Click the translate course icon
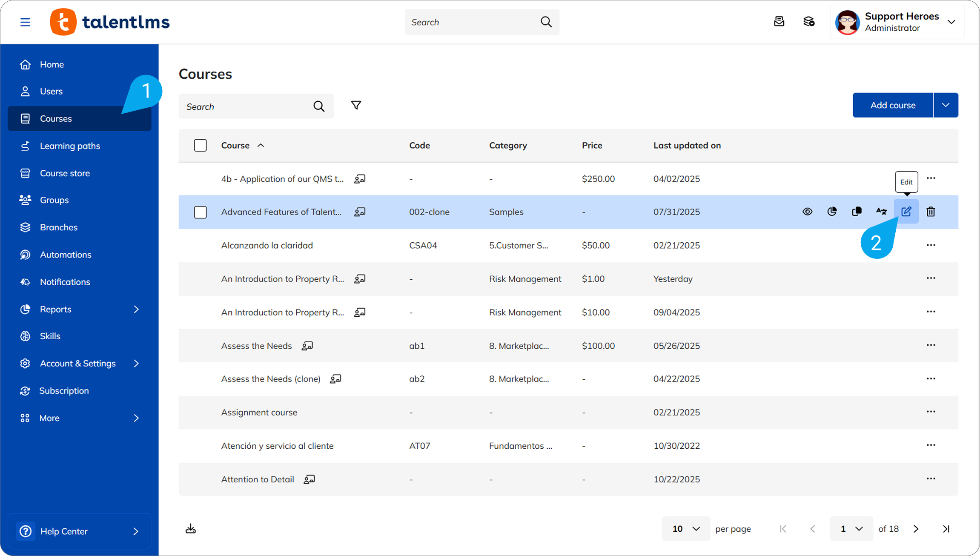This screenshot has height=556, width=980. 881,212
